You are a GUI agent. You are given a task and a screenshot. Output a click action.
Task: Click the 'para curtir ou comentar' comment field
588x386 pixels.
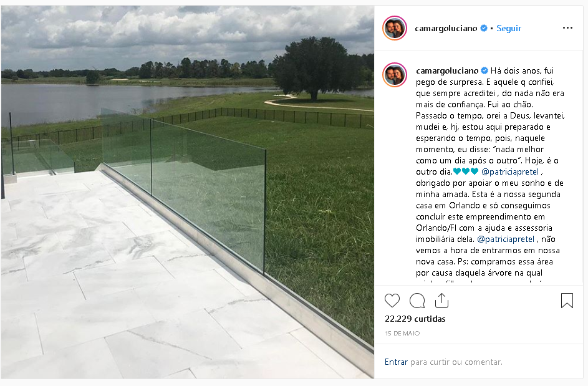[x=456, y=362]
